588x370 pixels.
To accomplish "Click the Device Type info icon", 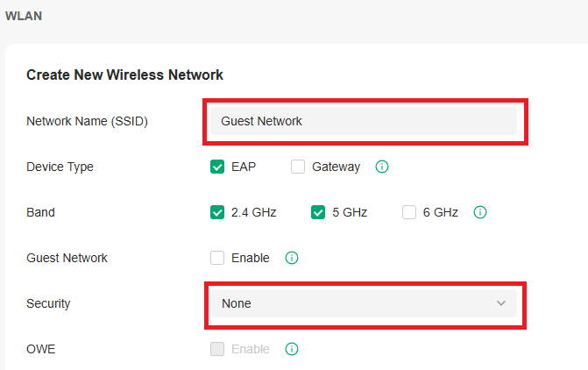I will tap(382, 167).
